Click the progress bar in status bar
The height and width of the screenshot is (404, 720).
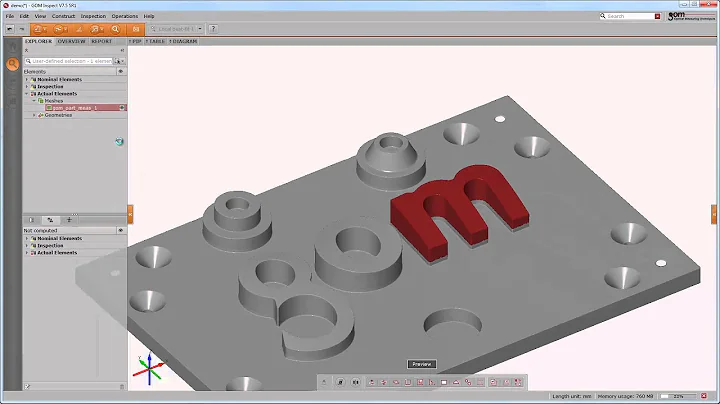(x=678, y=396)
